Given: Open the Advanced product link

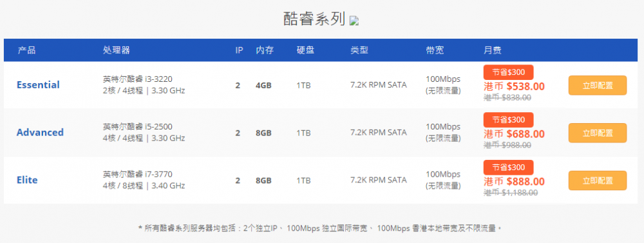Looking at the screenshot, I should pos(40,132).
